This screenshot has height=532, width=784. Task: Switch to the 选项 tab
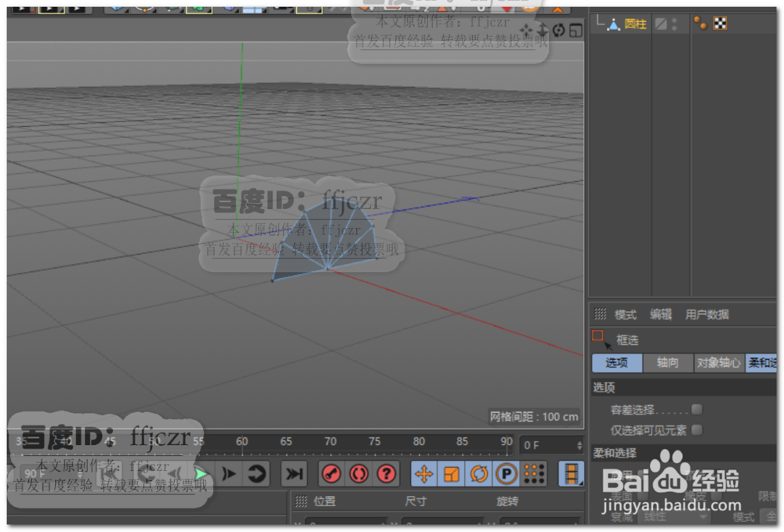[x=616, y=364]
